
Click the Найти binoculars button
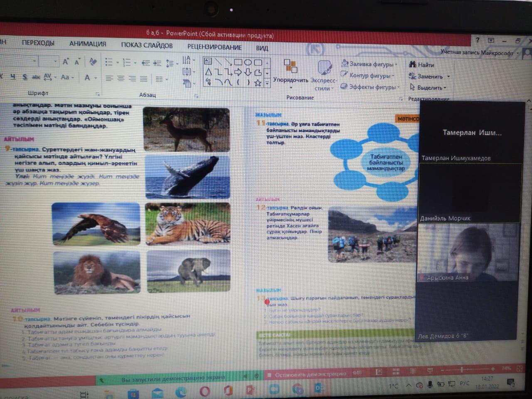tap(421, 65)
